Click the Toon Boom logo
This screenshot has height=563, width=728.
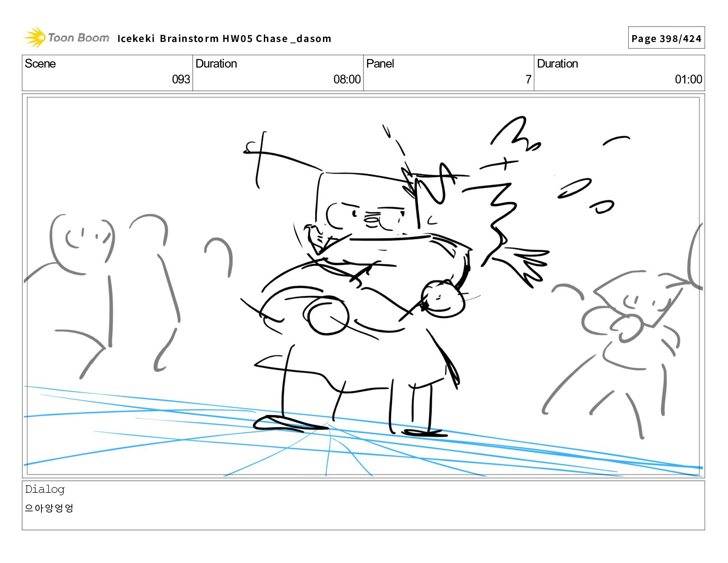[66, 38]
